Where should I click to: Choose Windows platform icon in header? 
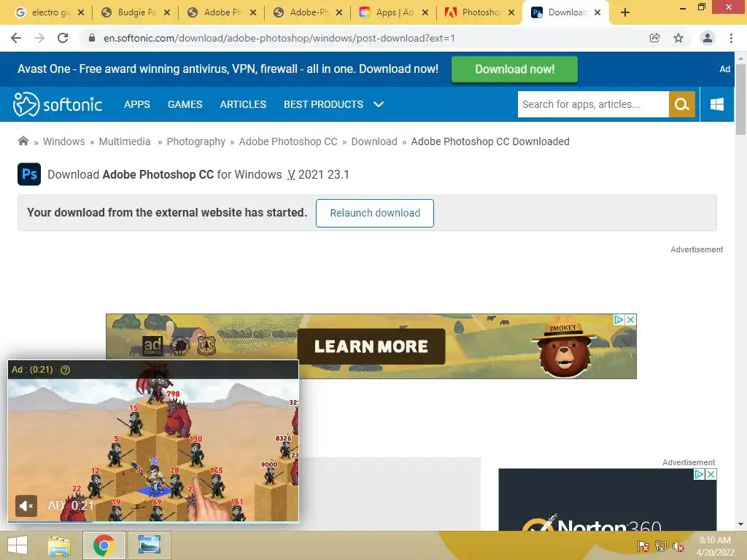tap(717, 104)
